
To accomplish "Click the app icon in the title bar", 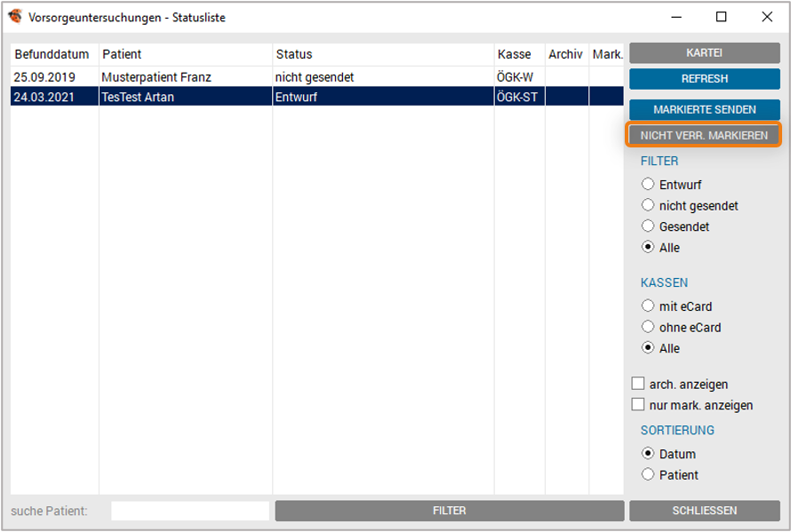I will [15, 17].
